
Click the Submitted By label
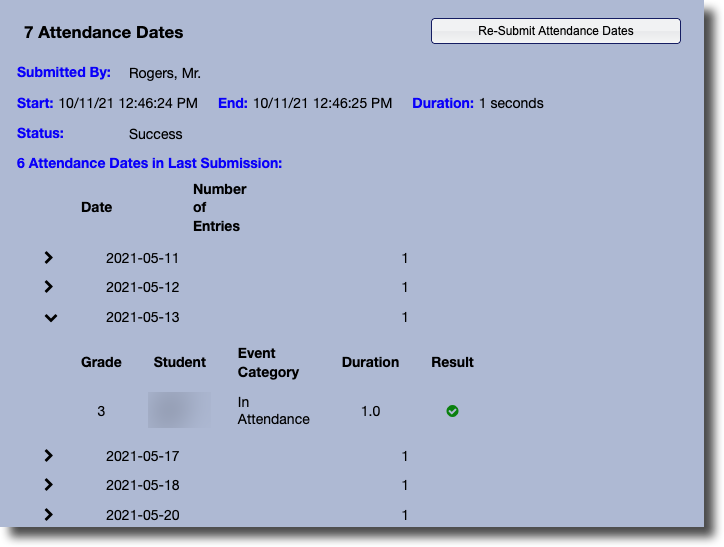64,73
